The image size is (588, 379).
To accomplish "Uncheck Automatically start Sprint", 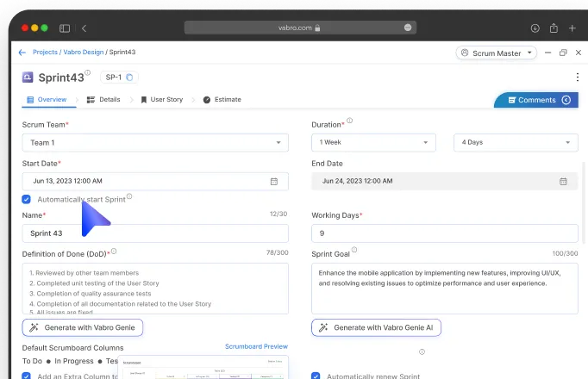I will tap(27, 199).
